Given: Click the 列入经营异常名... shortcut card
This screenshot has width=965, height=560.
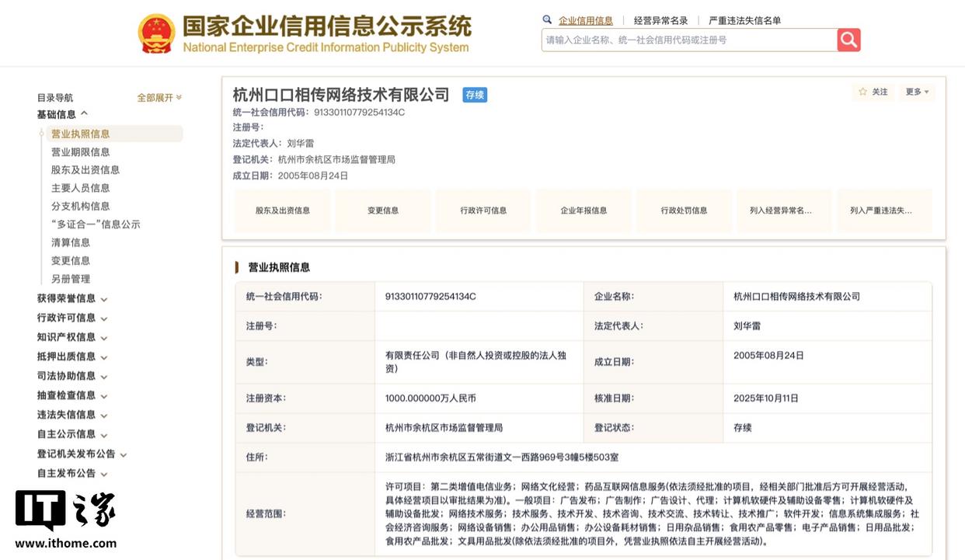Looking at the screenshot, I should coord(785,210).
